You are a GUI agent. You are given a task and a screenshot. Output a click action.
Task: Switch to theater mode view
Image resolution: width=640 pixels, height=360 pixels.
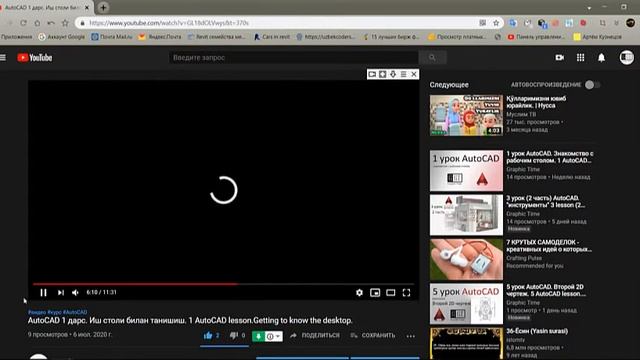(x=391, y=293)
